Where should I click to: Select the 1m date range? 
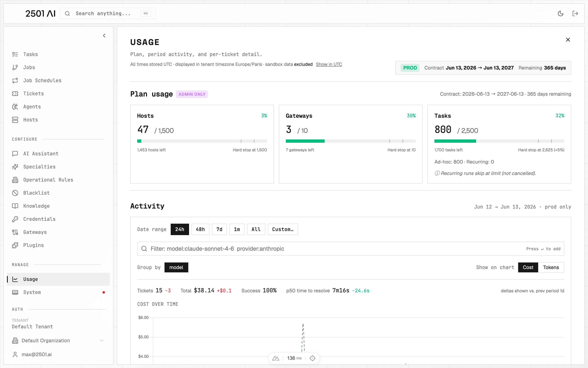(x=237, y=229)
